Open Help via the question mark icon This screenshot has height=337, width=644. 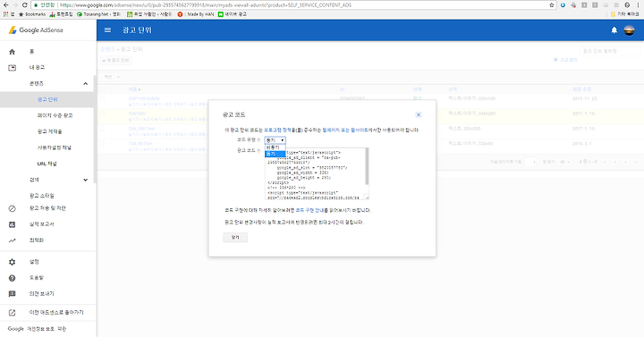tap(12, 278)
